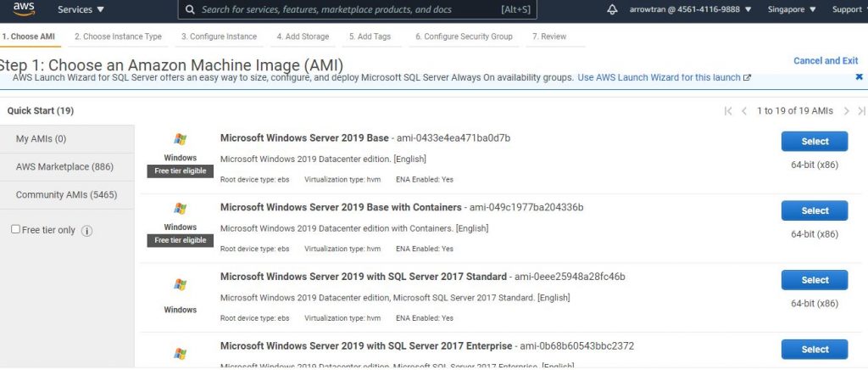
Task: Select SQL Server 2017 Standard AMI
Action: click(x=815, y=280)
